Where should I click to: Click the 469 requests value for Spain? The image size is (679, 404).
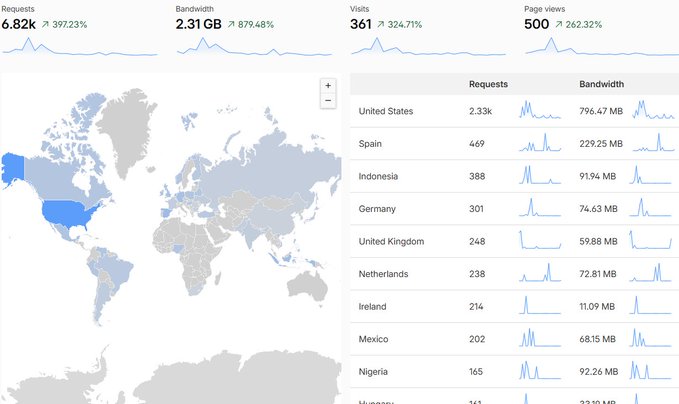(477, 144)
